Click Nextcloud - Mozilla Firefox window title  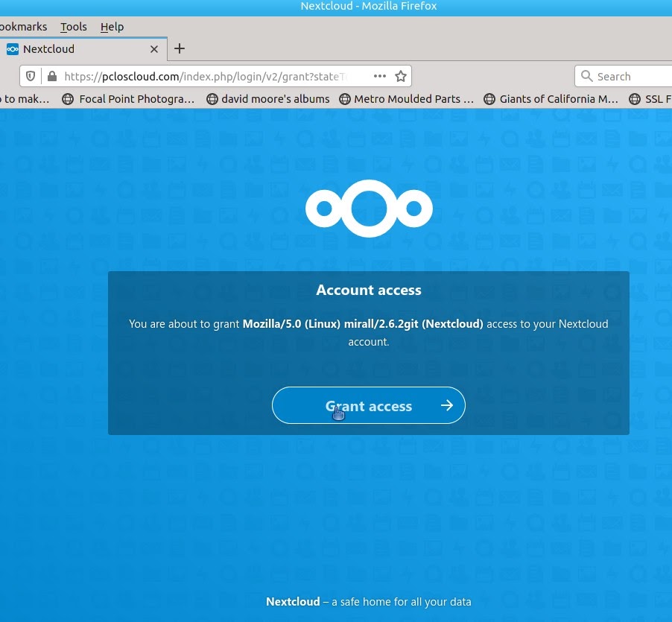(369, 6)
